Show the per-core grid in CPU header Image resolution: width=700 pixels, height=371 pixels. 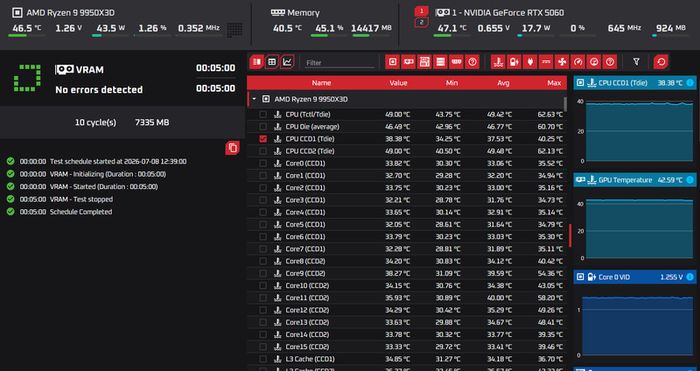click(235, 29)
